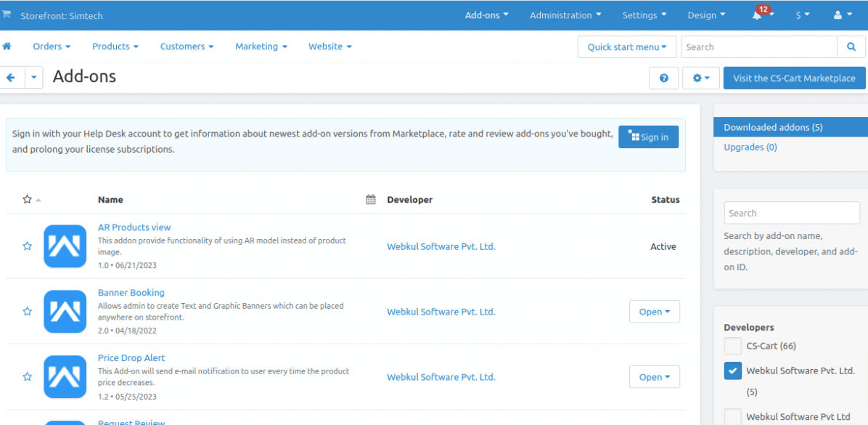Open Price Drop Alert's Open dropdown
Viewport: 868px width, 425px height.
click(x=655, y=377)
